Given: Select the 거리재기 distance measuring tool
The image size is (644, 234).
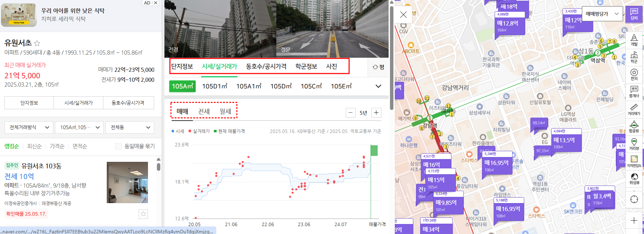Looking at the screenshot, I should point(634,110).
